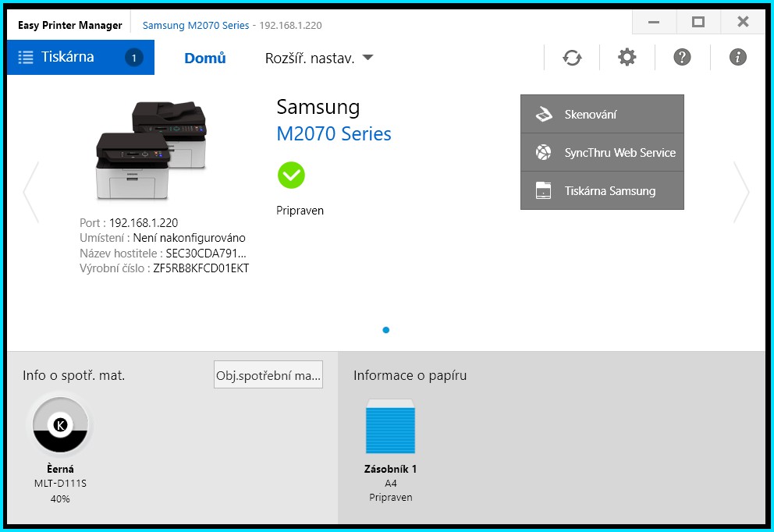Click the Informace o papíru heading

coord(410,375)
